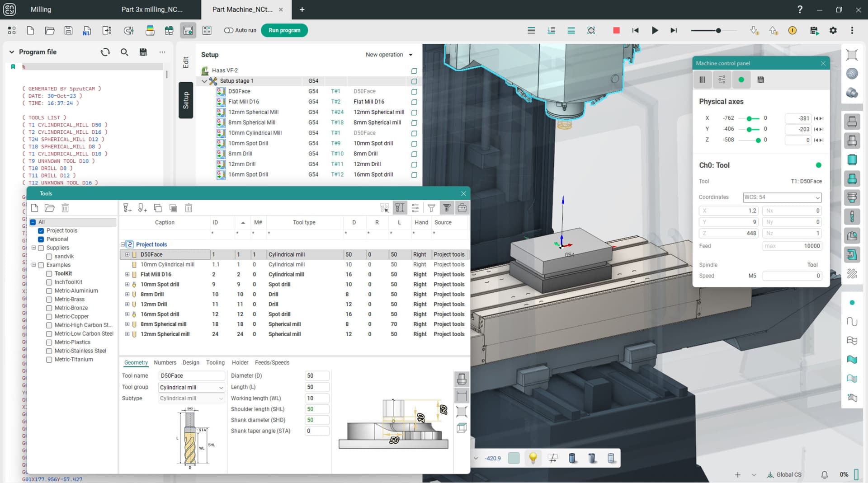Open the Feeds/Speeds tab

pyautogui.click(x=272, y=362)
